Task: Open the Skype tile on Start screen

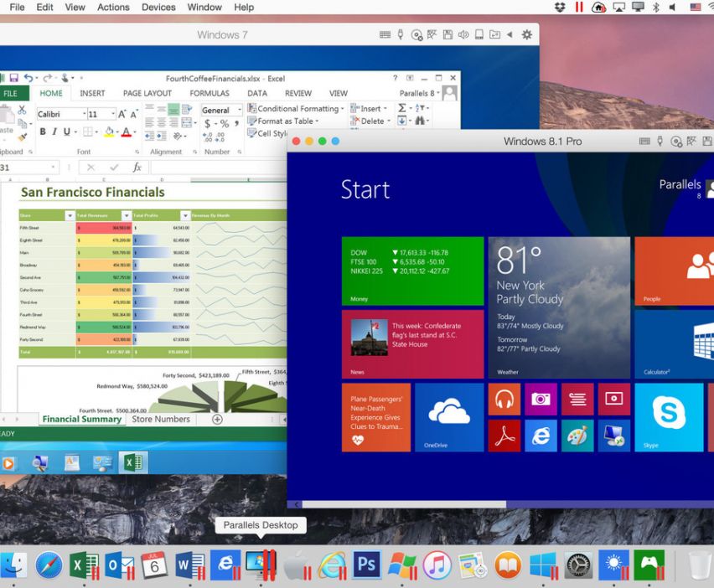Action: click(668, 416)
